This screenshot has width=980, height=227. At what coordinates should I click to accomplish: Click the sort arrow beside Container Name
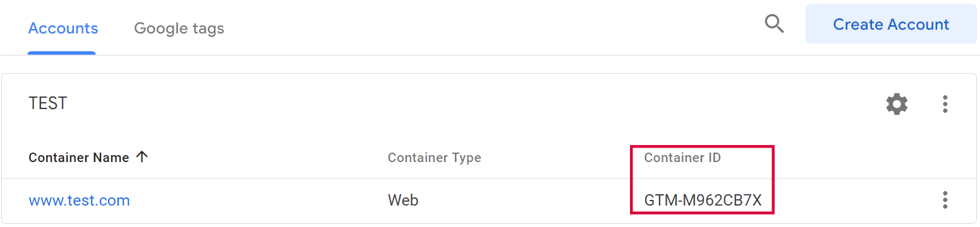point(142,157)
